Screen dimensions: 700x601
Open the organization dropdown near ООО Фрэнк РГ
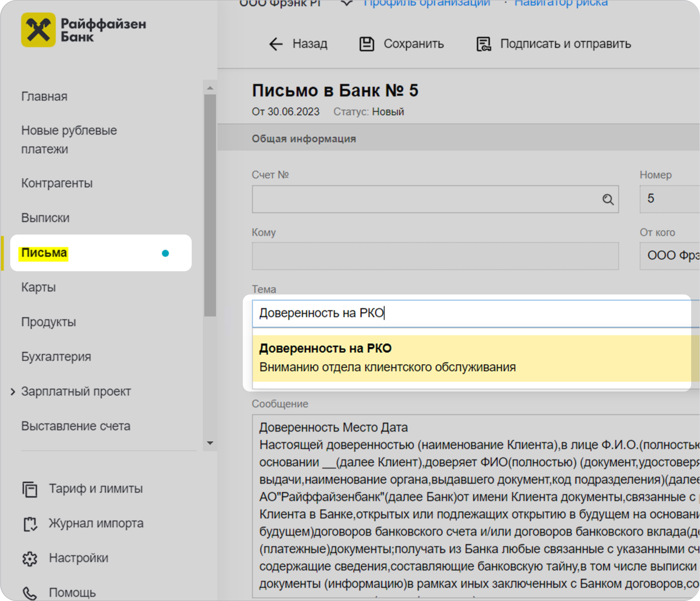347,3
